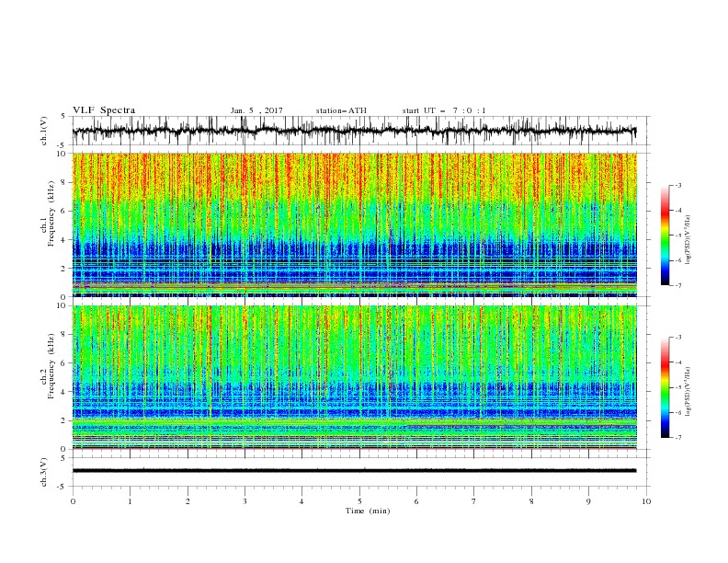Click the "-5" tick on lower colorbar
The image size is (728, 563).
click(677, 387)
